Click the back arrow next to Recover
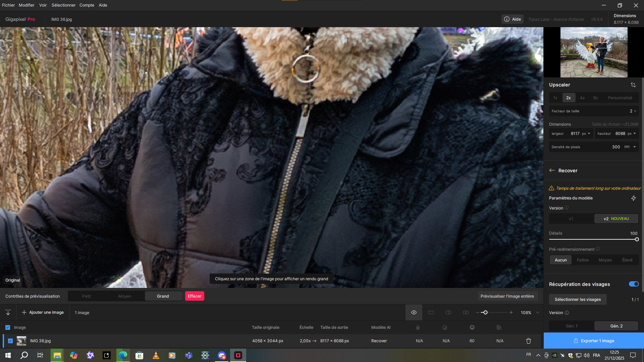The image size is (644, 362). tap(552, 170)
